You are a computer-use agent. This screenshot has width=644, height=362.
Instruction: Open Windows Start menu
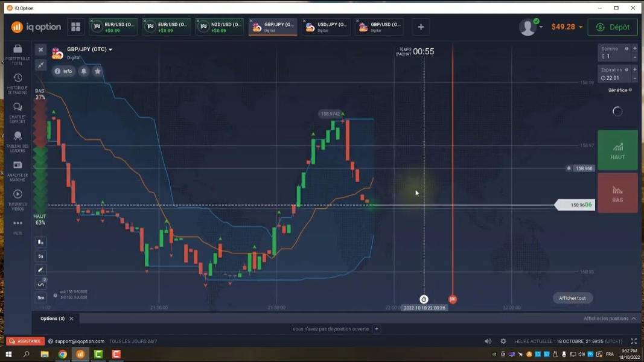[x=8, y=354]
